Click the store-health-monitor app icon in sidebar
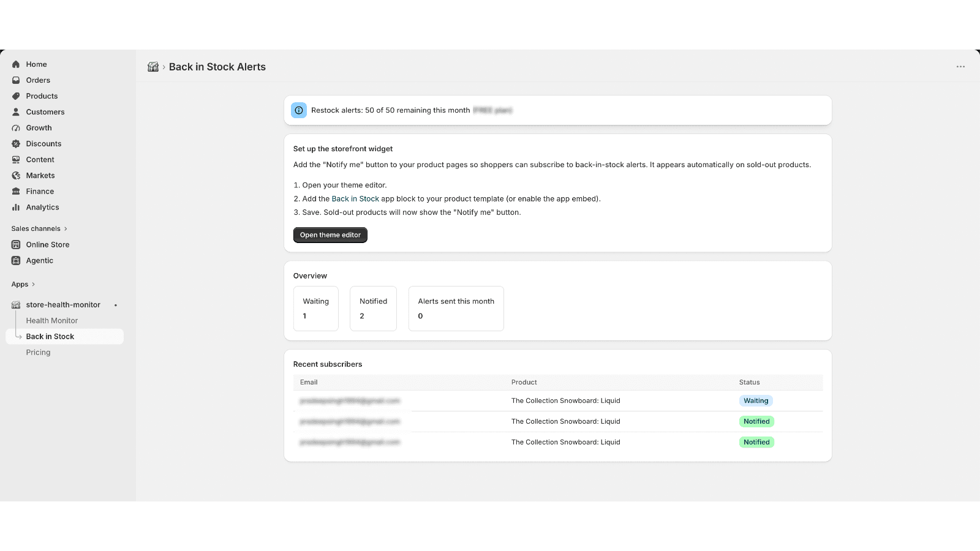Viewport: 980px width, 551px height. (16, 305)
